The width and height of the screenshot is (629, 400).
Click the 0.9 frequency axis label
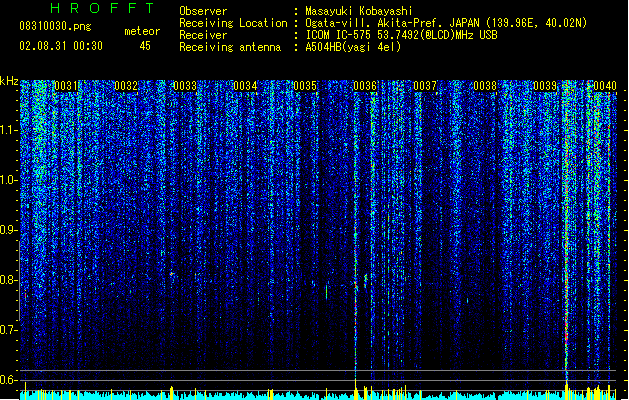9,230
